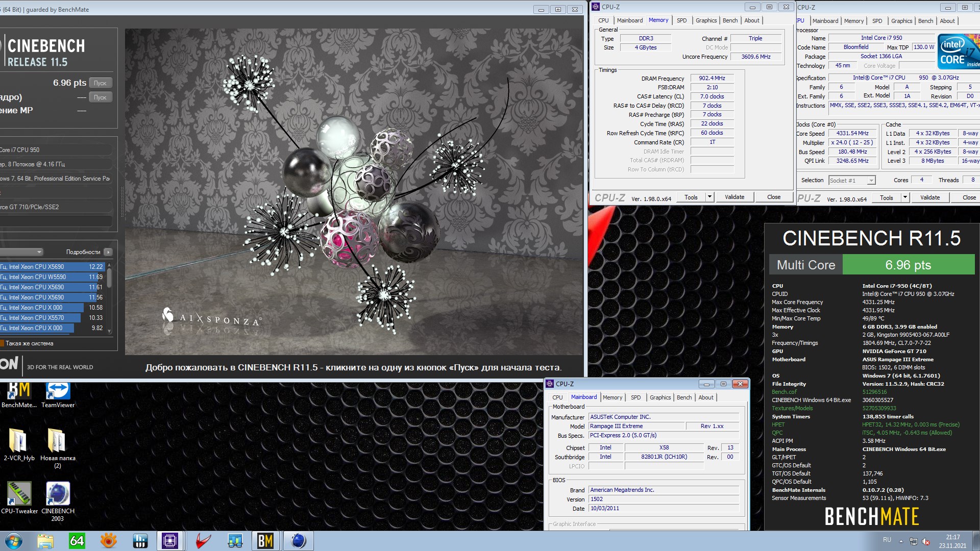Screen dimensions: 980x551
Task: Close the CPU-Z Mainboard window
Action: (740, 384)
